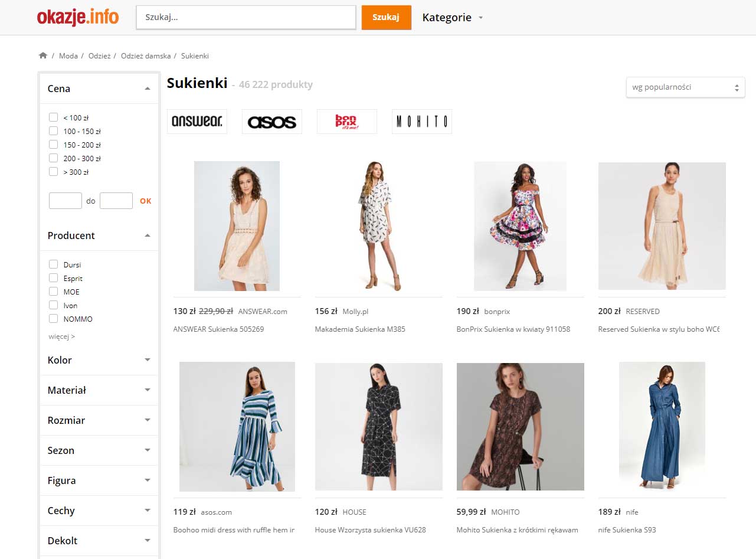Open the sort by popularity dropdown
The width and height of the screenshot is (756, 559).
(685, 87)
